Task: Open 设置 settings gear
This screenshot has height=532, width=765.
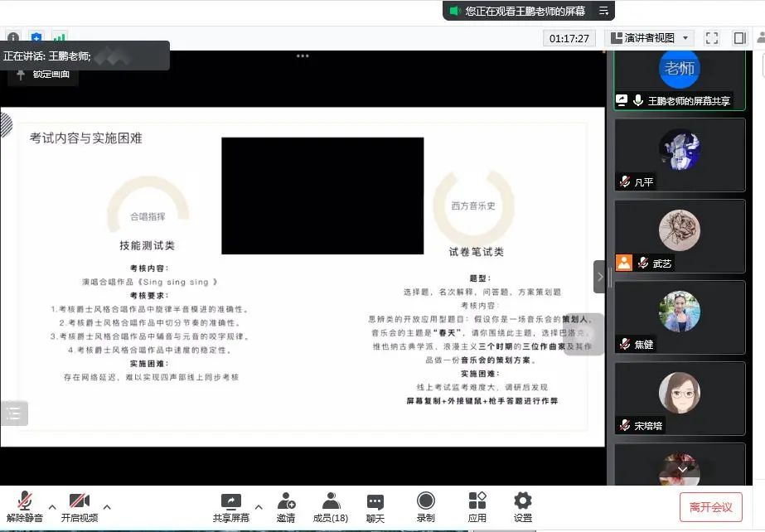Action: [x=522, y=506]
